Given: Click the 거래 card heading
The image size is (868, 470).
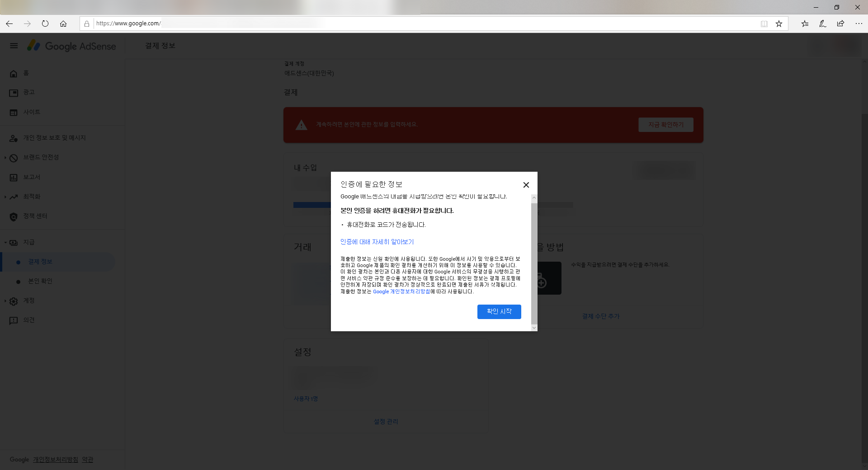Looking at the screenshot, I should pyautogui.click(x=302, y=247).
